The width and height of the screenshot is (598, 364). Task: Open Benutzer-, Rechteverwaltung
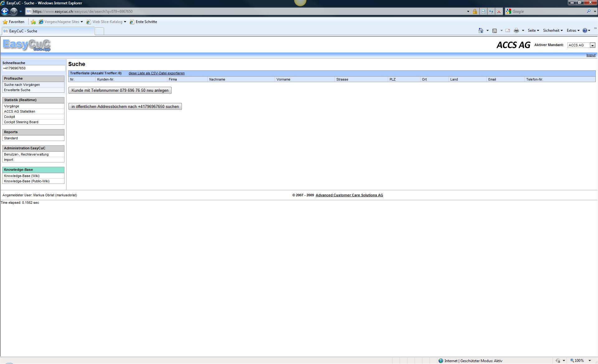[x=33, y=154]
